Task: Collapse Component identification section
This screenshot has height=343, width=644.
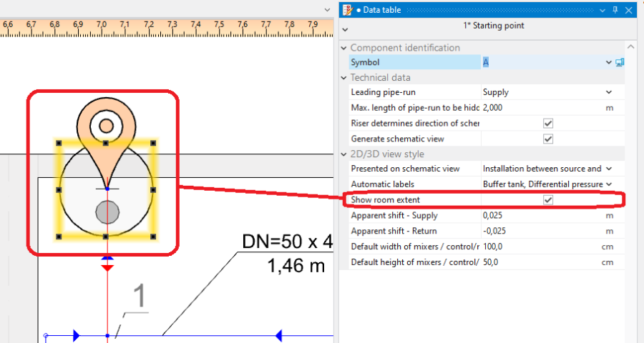Action: point(343,48)
